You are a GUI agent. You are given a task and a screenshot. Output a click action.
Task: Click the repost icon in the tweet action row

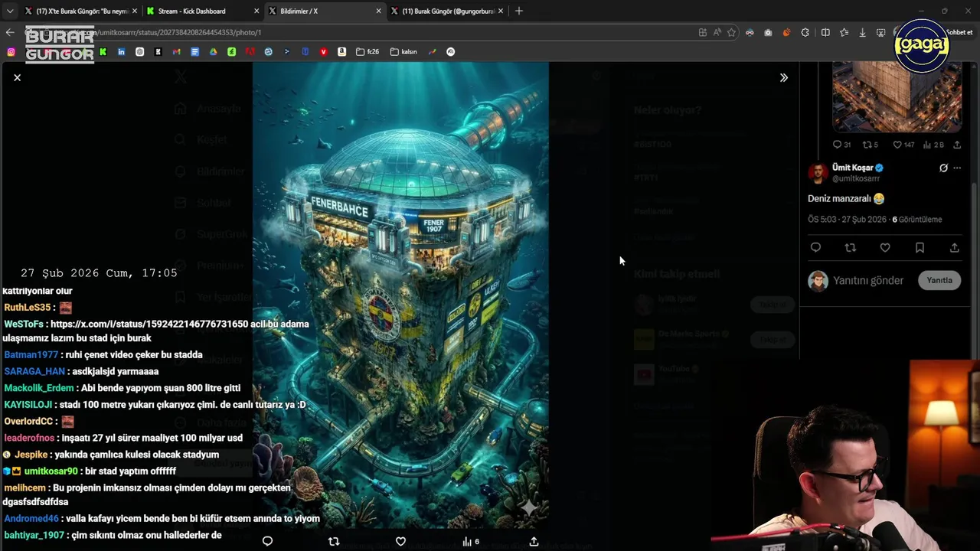[850, 248]
